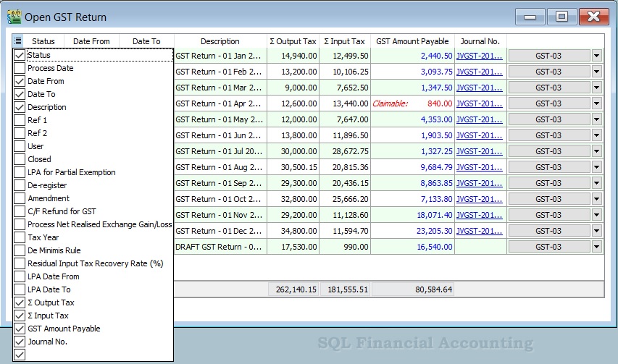The image size is (618, 364).
Task: Tick the Tax Year column checkbox
Action: (20, 237)
